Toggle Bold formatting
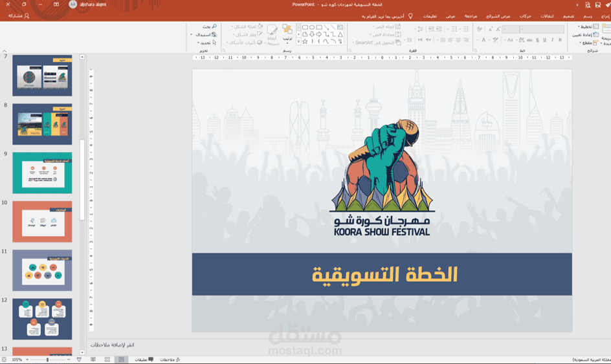Image resolution: width=611 pixels, height=364 pixels. tap(560, 39)
